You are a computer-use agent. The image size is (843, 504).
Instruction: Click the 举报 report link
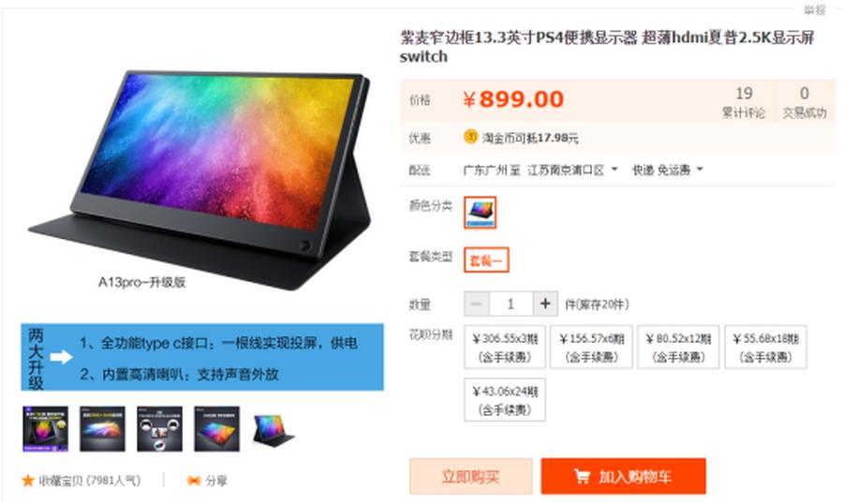815,9
